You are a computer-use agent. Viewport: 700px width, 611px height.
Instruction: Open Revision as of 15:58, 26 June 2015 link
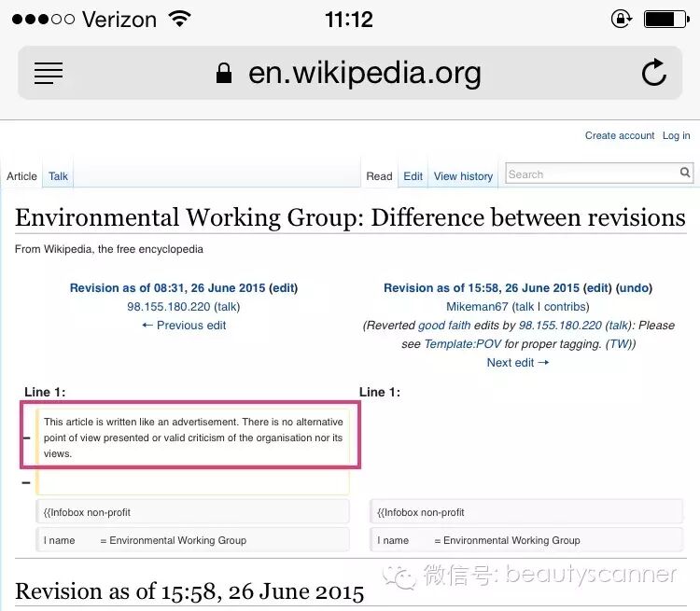482,288
